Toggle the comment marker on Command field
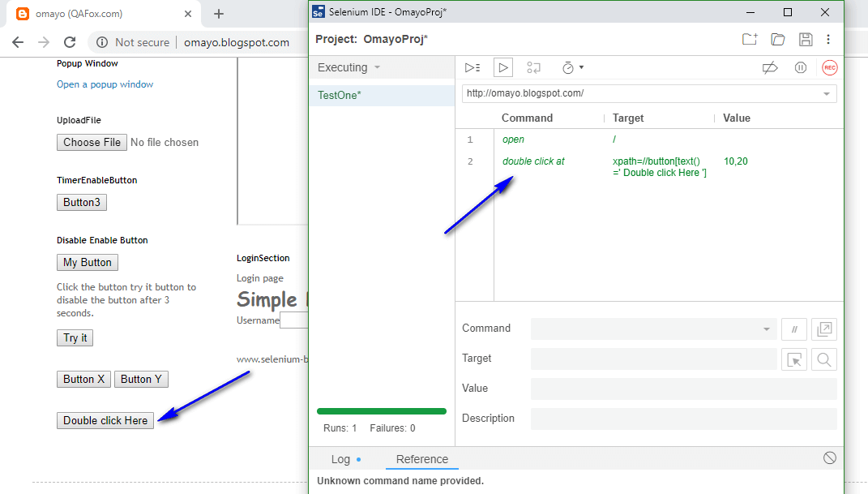868x494 pixels. point(794,329)
